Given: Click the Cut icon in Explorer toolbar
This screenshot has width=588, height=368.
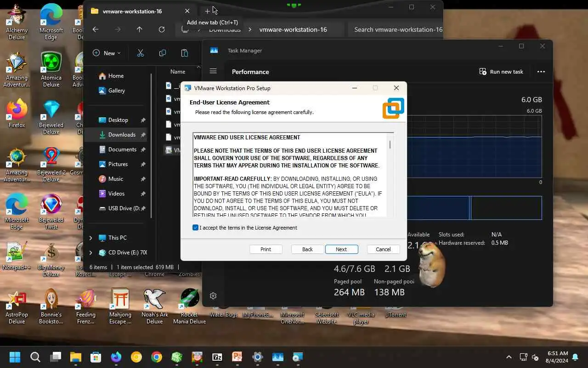Looking at the screenshot, I should (x=141, y=53).
